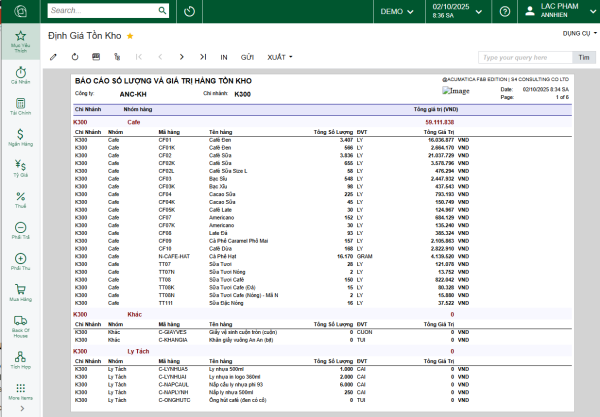Screen dimensions: 600x417
Task: Jump to the last report page
Action: point(203,57)
